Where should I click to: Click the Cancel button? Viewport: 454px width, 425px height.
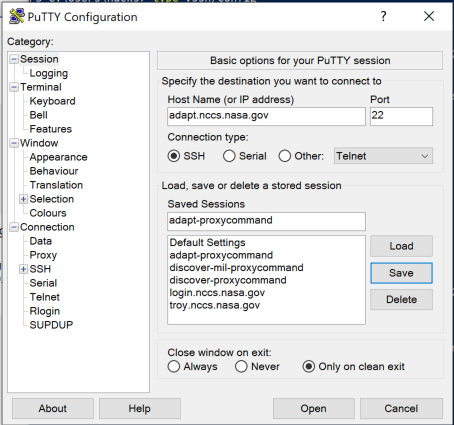pyautogui.click(x=401, y=408)
